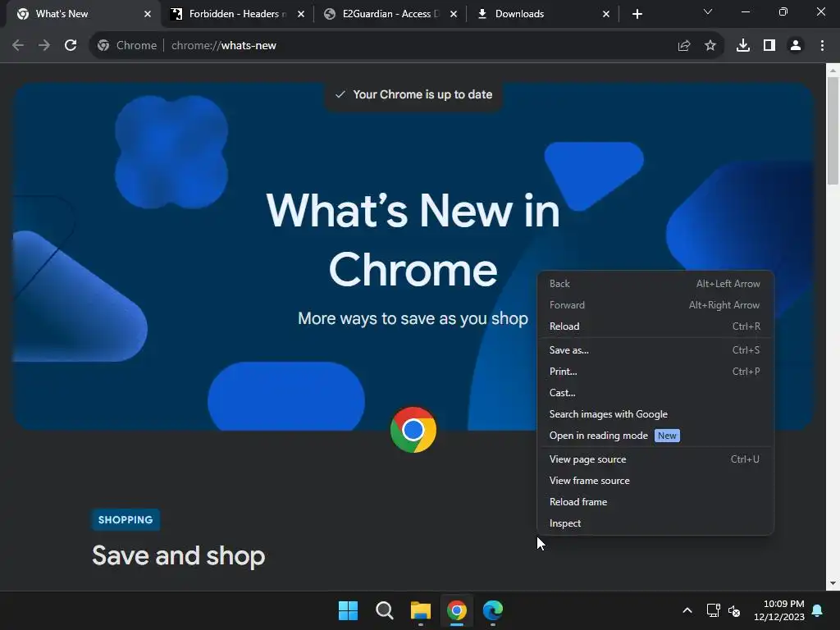Select Search images with Google
The width and height of the screenshot is (840, 630).
point(655,414)
